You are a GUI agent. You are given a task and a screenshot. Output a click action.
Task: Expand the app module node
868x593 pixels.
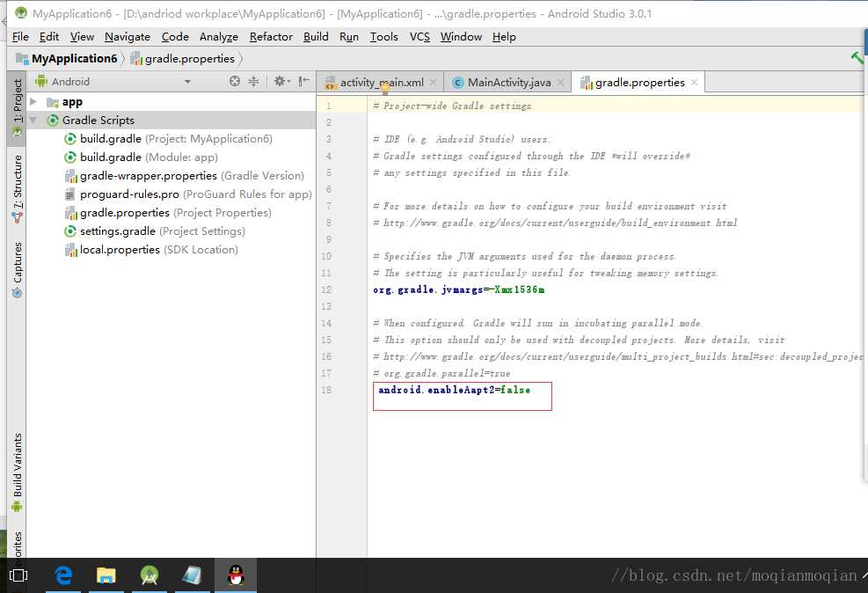coord(33,102)
